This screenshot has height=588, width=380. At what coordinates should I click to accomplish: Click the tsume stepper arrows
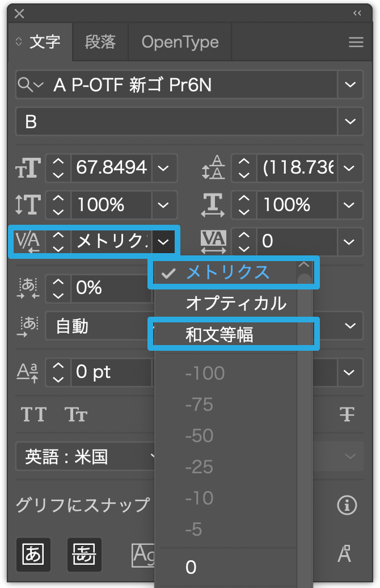[58, 289]
